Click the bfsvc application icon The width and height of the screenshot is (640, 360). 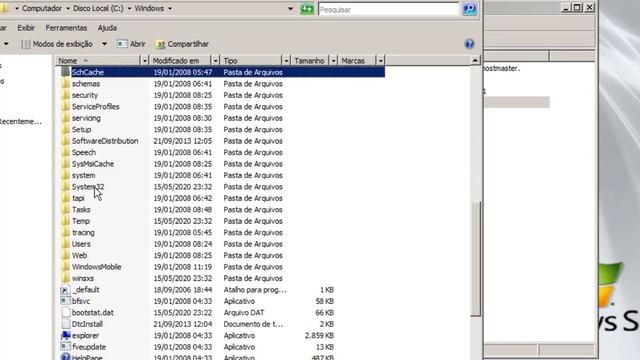(65, 301)
